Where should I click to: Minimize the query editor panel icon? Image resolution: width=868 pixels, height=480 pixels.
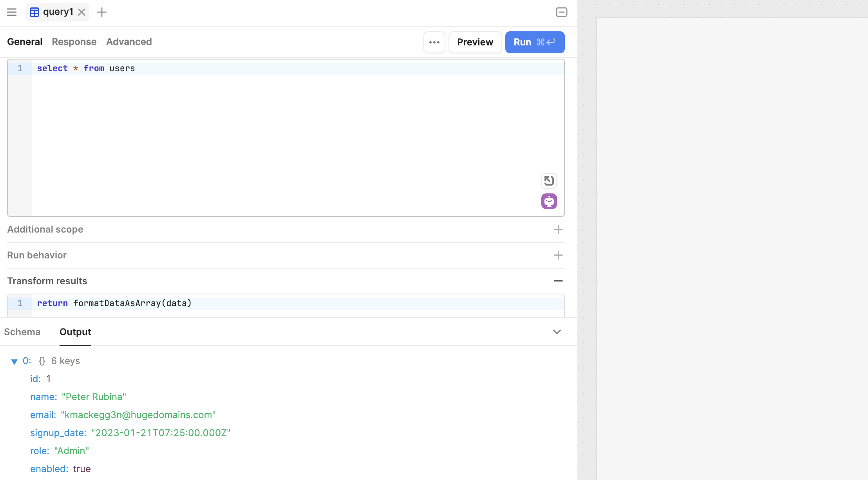pyautogui.click(x=561, y=12)
